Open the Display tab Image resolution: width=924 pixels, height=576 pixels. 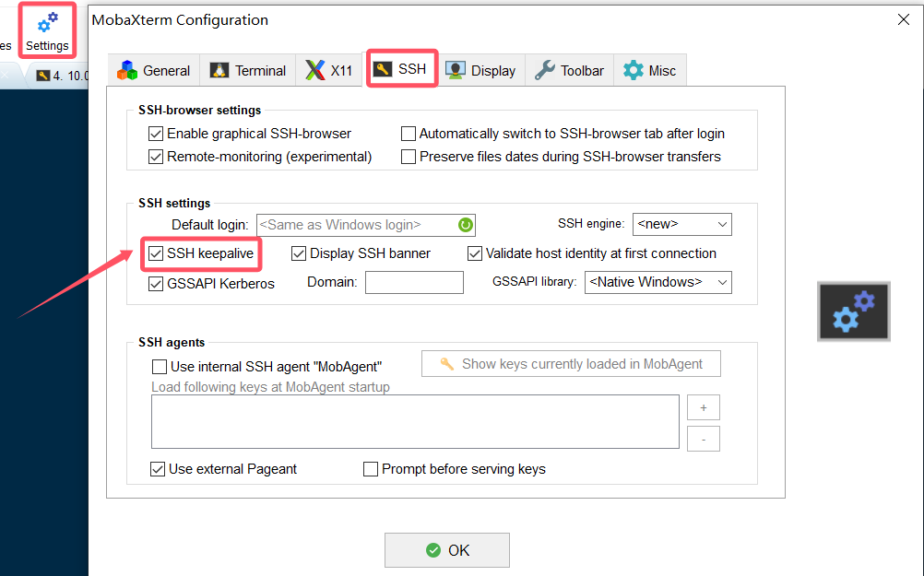480,71
